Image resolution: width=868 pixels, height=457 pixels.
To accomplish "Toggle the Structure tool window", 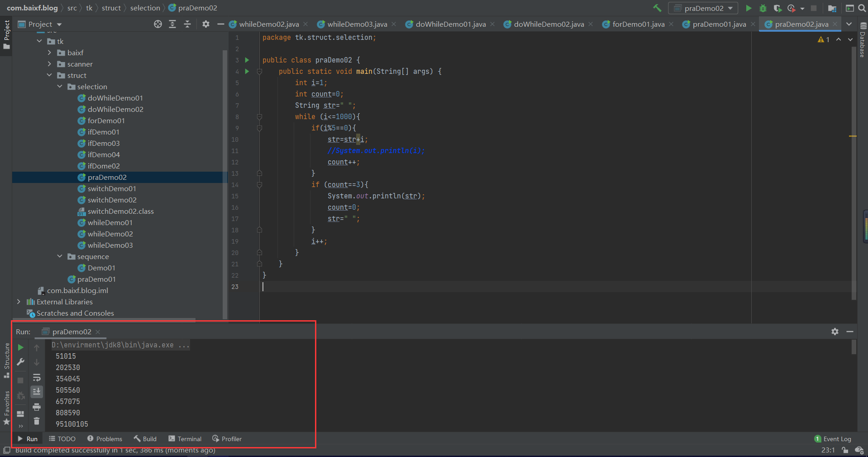I will point(7,360).
